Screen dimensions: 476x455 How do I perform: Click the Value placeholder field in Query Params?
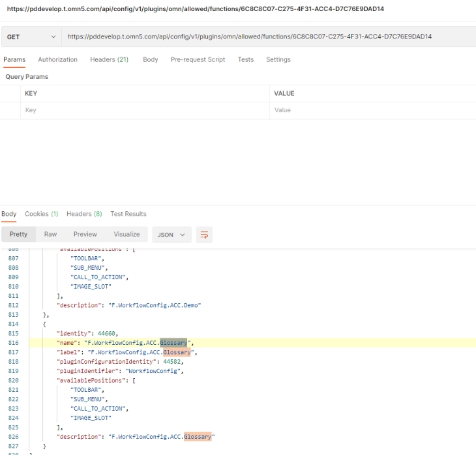[372, 110]
